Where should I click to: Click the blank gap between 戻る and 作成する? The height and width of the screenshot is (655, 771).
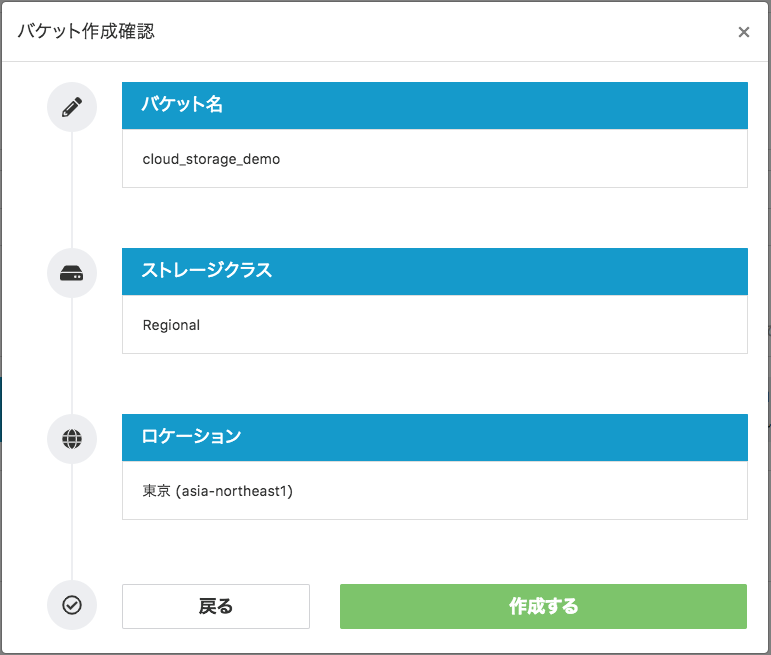325,606
